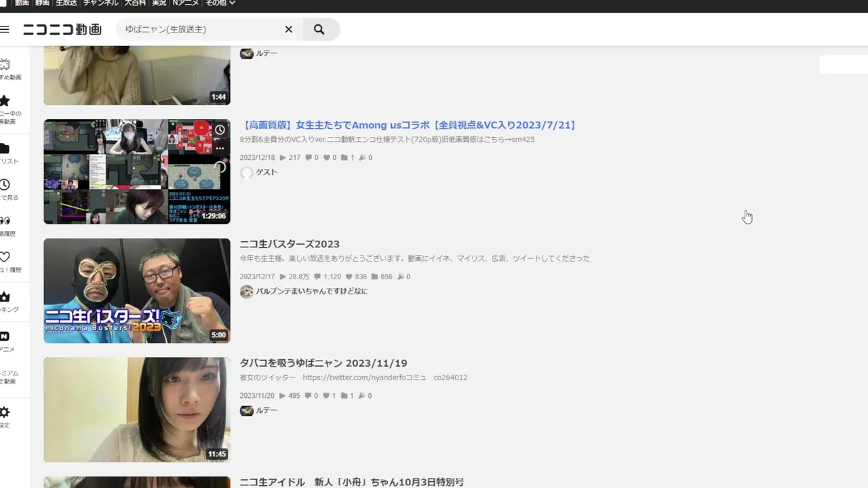Screen dimensions: 868x488
Task: Click the upload date 2023/11/20
Action: pyautogui.click(x=257, y=396)
